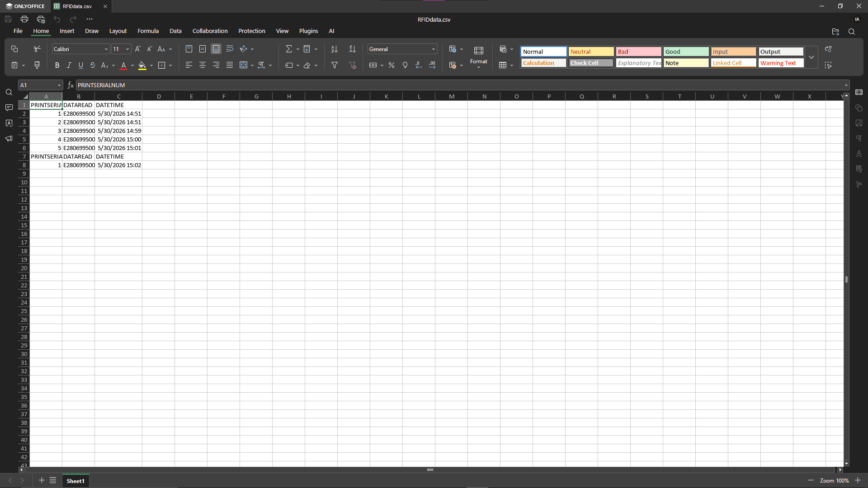Select cell C2 with 5/30/2026 14:51
The image size is (868, 488).
(x=118, y=114)
